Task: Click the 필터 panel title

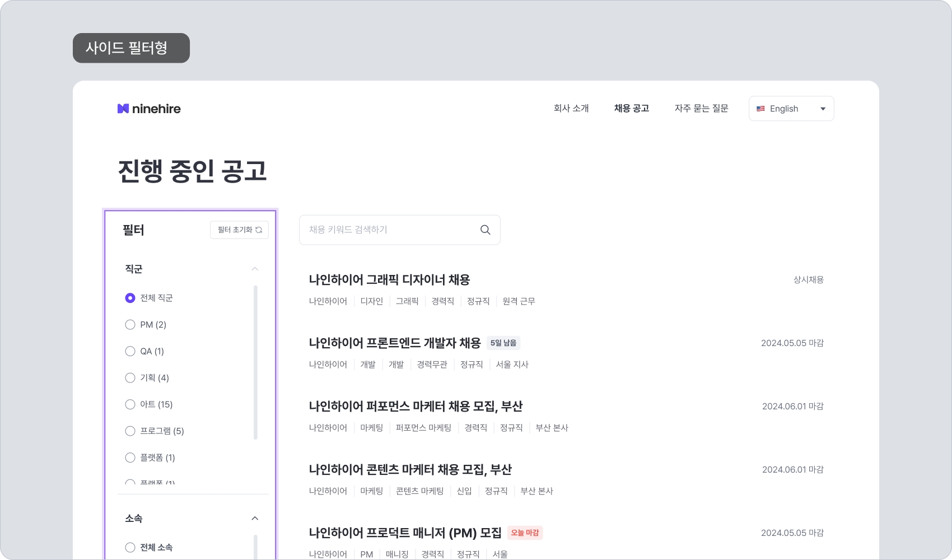Action: pos(133,230)
